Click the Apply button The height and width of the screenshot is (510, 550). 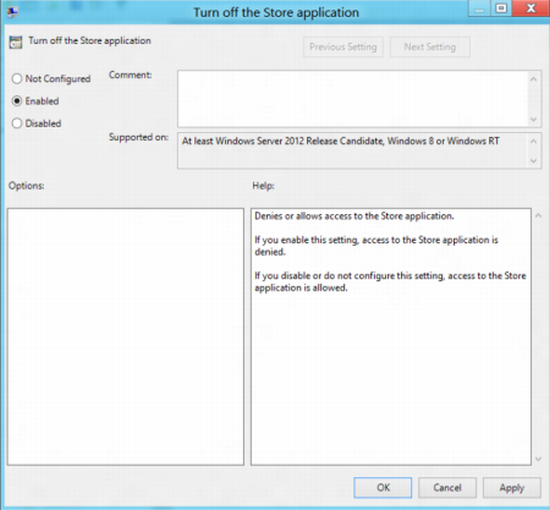pyautogui.click(x=512, y=488)
